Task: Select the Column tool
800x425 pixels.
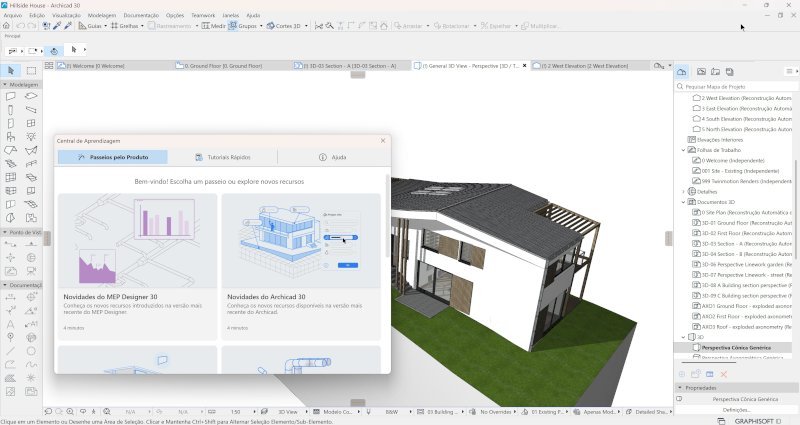Action: (x=11, y=110)
